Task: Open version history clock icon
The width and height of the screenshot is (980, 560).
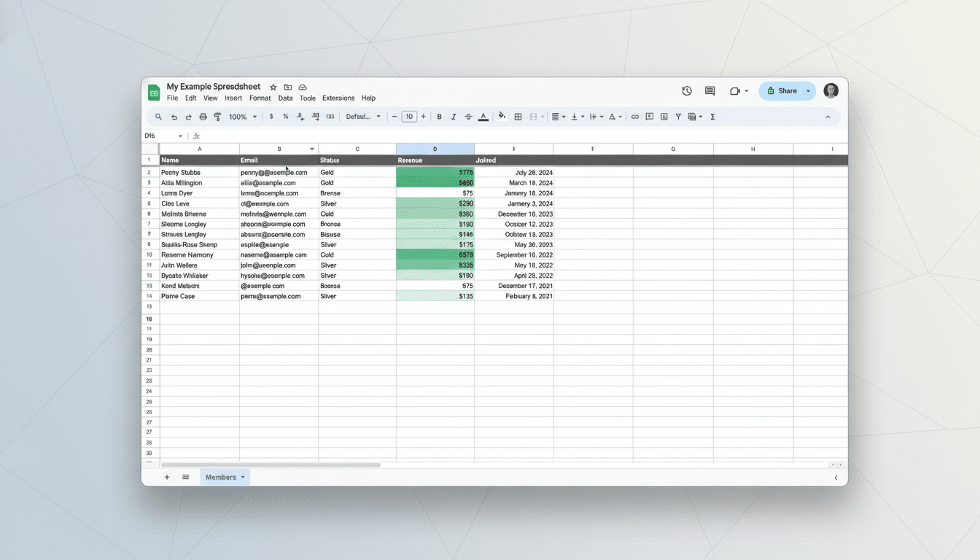Action: (687, 91)
